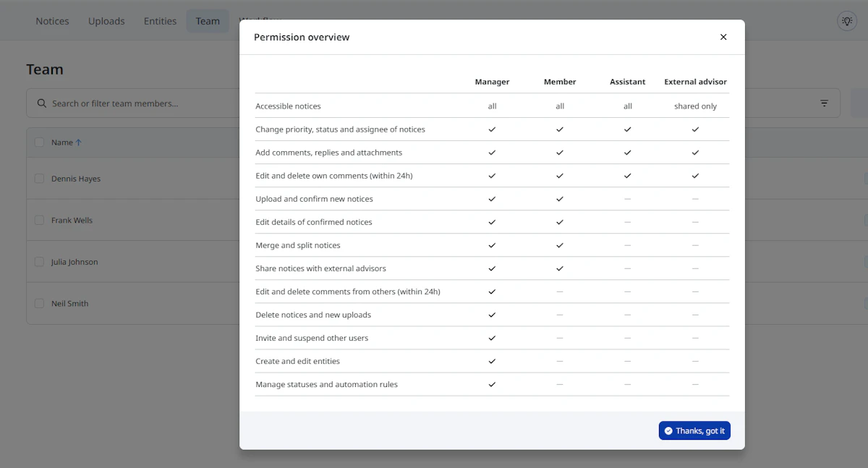This screenshot has width=868, height=468.
Task: Check the Frank Wells row checkbox
Action: coord(40,221)
